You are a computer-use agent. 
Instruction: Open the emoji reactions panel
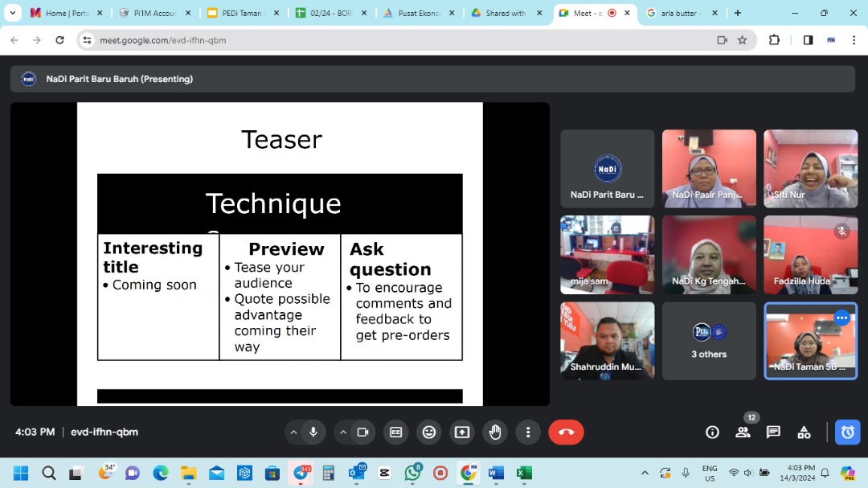pos(429,433)
